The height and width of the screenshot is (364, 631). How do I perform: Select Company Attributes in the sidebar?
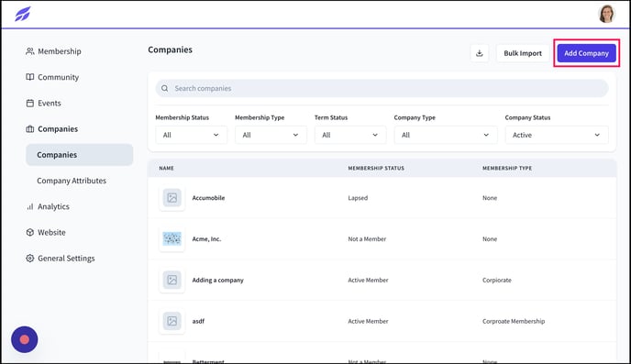click(x=72, y=181)
